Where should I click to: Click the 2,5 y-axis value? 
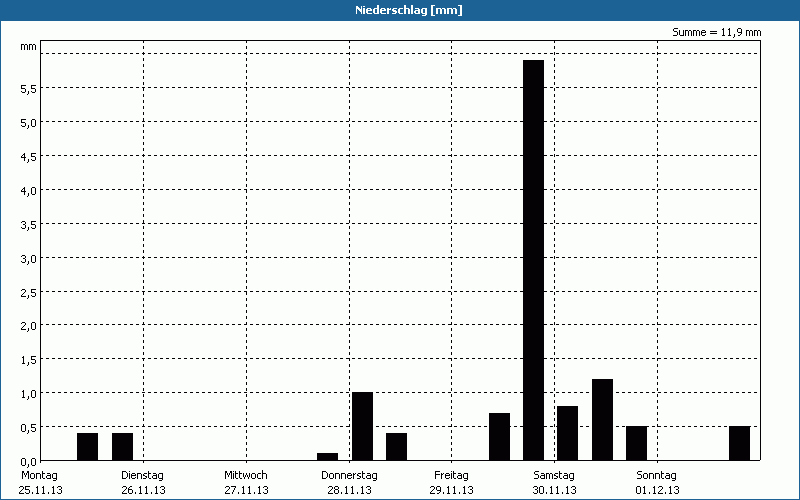point(28,292)
